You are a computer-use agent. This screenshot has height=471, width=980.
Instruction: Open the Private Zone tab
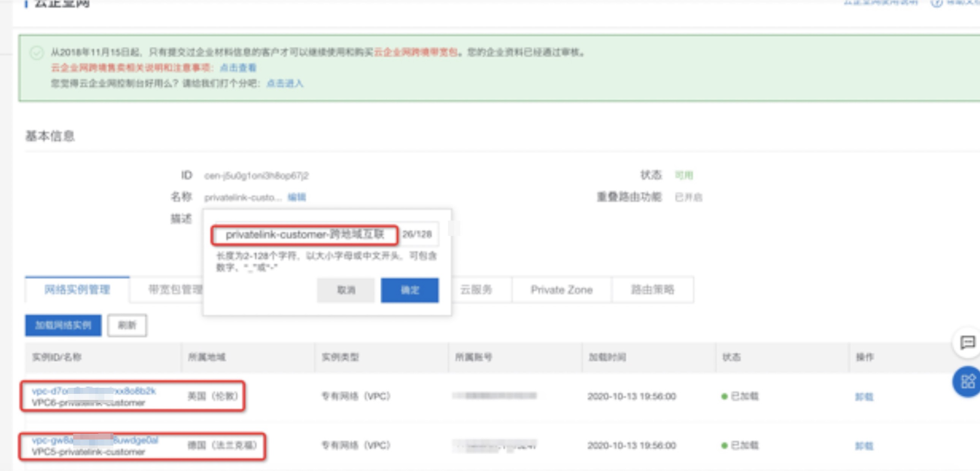tap(561, 290)
